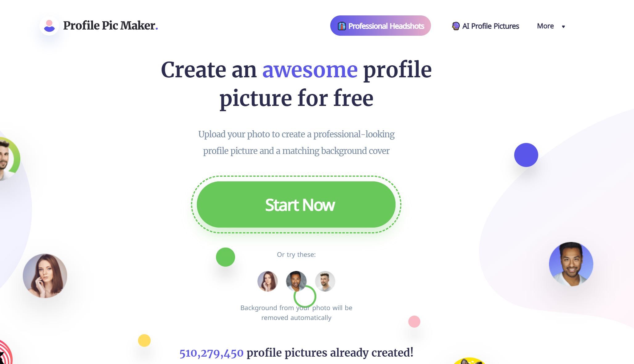Screen dimensions: 634x364
Task: Open Professional Headshots menu item
Action: point(381,25)
